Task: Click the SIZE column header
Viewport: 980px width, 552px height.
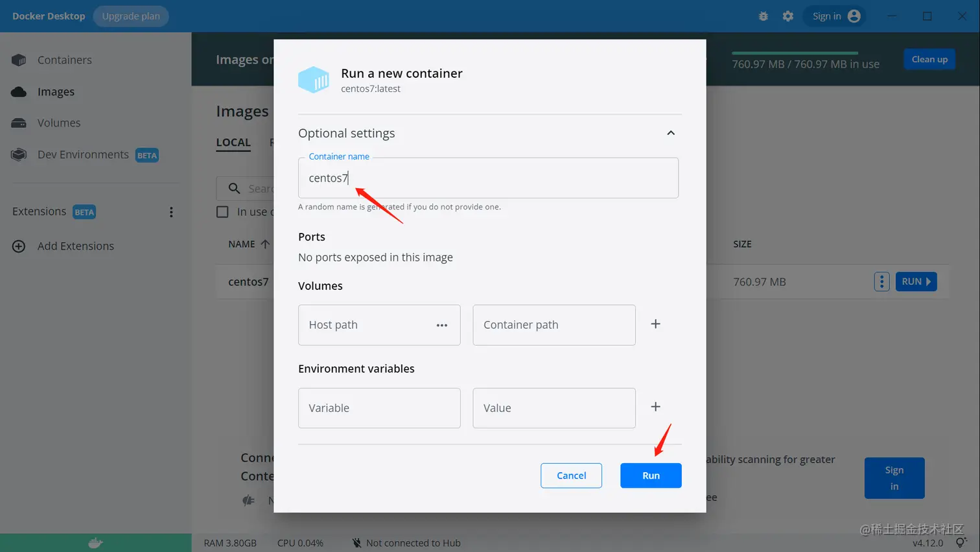Action: [742, 244]
